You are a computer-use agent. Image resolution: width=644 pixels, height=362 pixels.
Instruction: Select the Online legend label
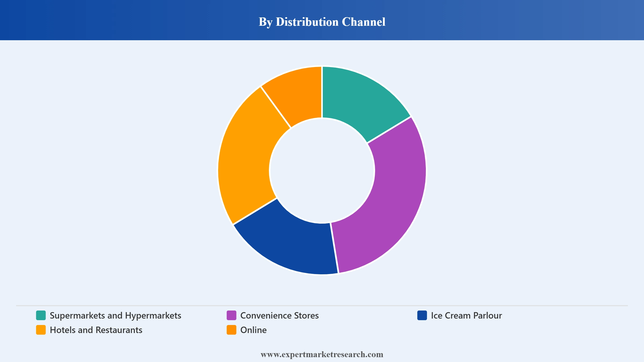coord(253,330)
